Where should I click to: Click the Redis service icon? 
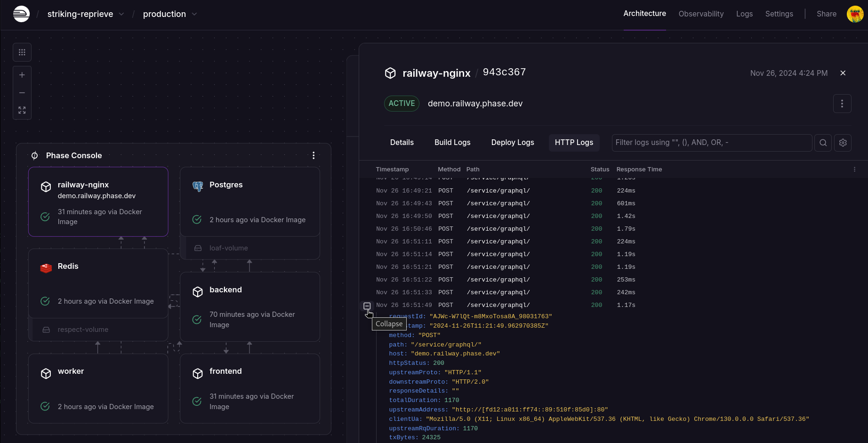point(46,268)
